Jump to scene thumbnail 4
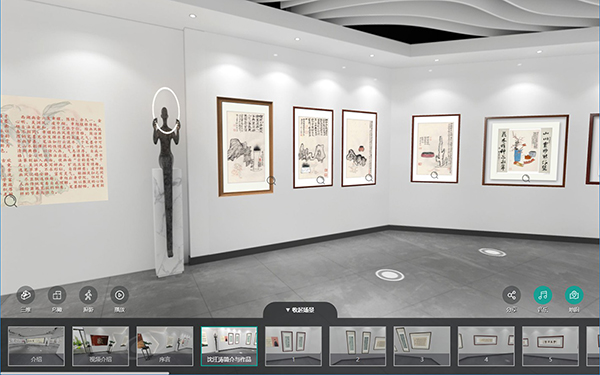Image resolution: width=600 pixels, height=375 pixels. pyautogui.click(x=486, y=346)
